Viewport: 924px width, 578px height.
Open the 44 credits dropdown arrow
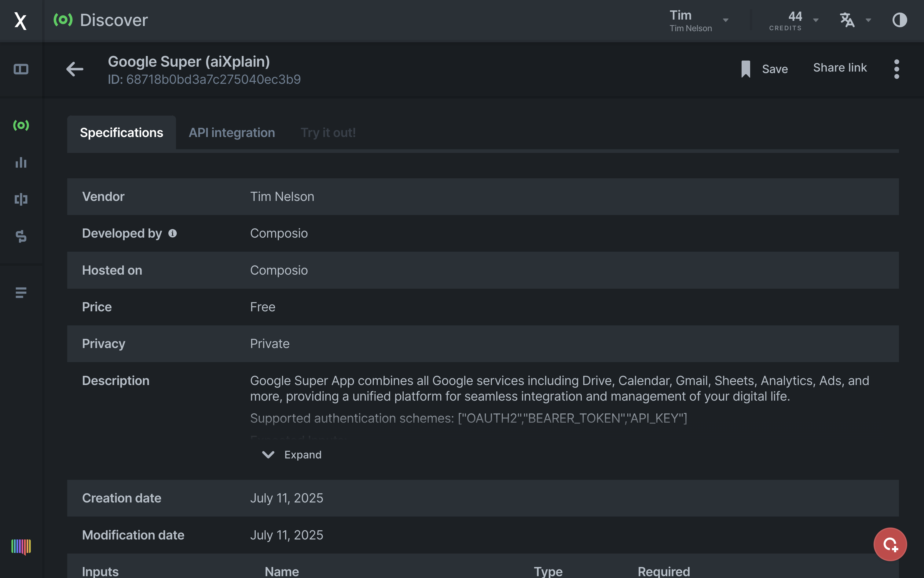pyautogui.click(x=816, y=20)
